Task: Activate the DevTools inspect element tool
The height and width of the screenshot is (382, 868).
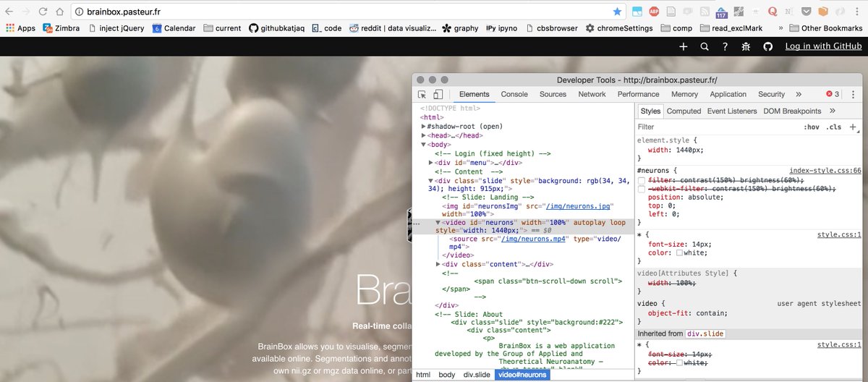Action: point(422,94)
